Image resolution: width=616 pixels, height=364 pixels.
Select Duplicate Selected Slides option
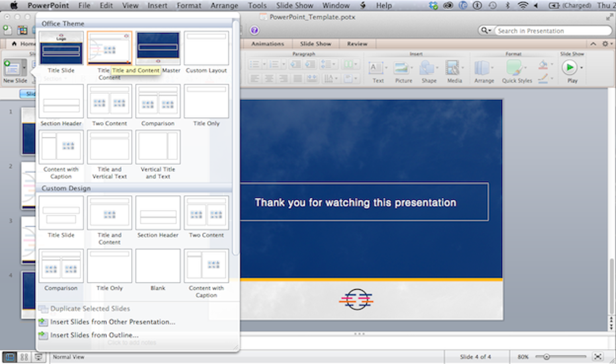90,308
